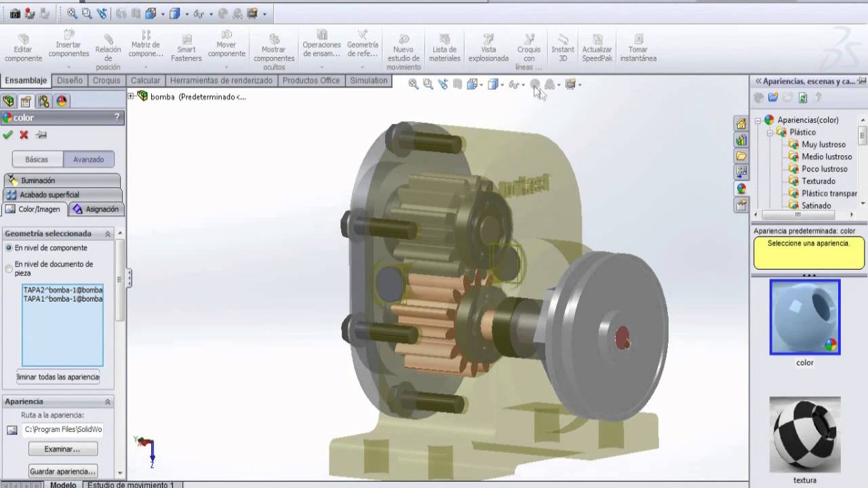This screenshot has height=488, width=868.
Task: Click the camera snapshot icon in top toolbar
Action: pyautogui.click(x=15, y=13)
